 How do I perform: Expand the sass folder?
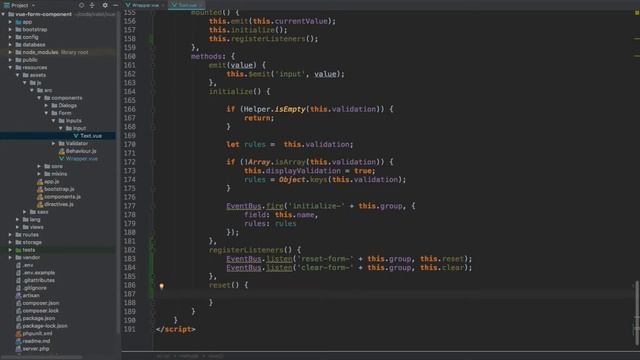(x=25, y=212)
